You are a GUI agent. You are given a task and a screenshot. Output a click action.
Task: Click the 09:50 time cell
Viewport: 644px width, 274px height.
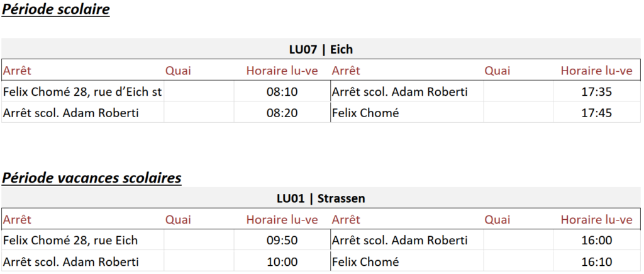pyautogui.click(x=282, y=241)
